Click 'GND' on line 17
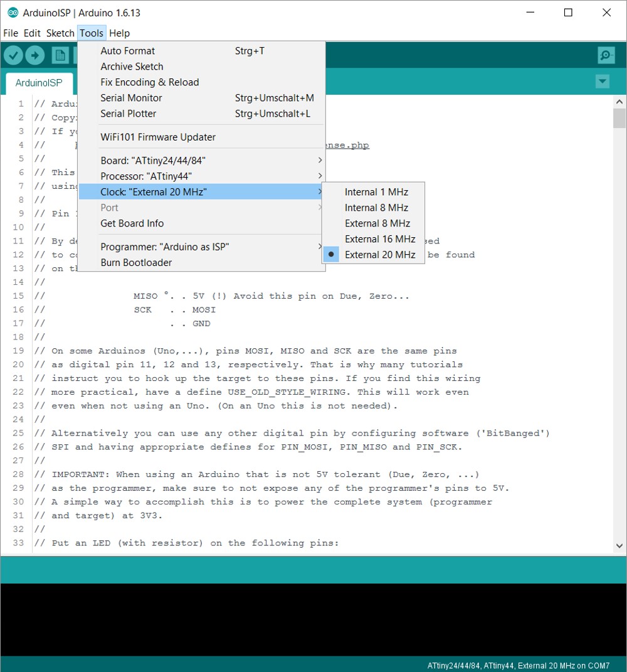 (201, 324)
